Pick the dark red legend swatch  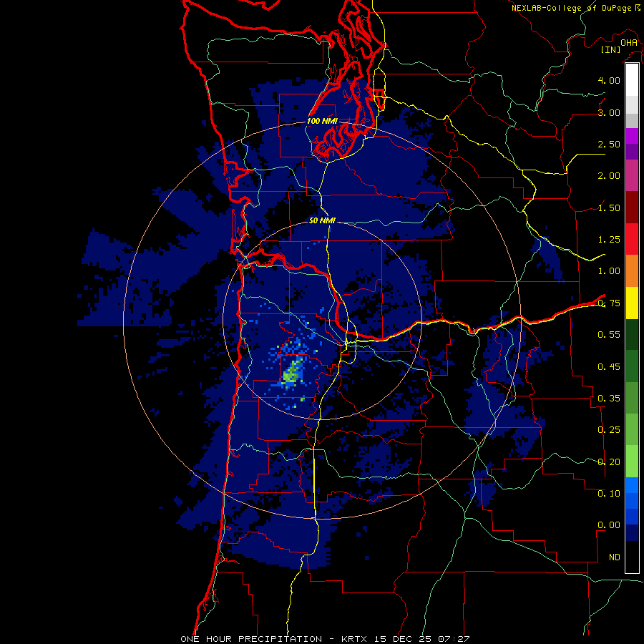632,207
